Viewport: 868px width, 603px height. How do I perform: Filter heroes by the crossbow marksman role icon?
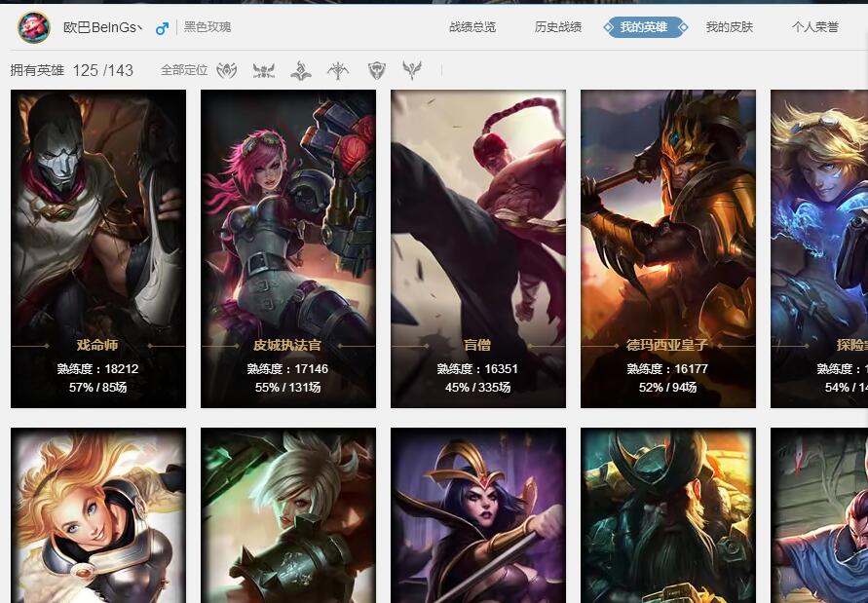click(338, 70)
